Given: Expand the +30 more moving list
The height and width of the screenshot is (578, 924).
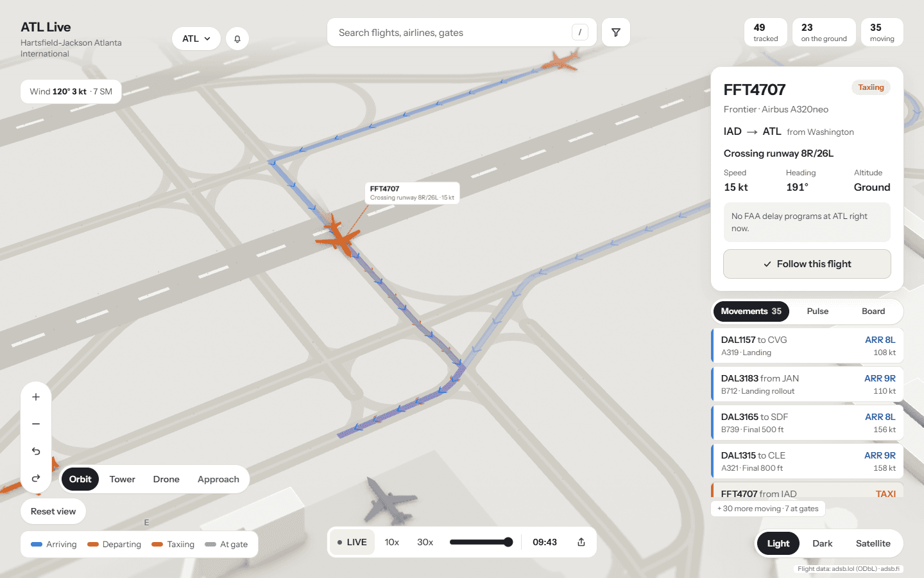Looking at the screenshot, I should click(767, 509).
